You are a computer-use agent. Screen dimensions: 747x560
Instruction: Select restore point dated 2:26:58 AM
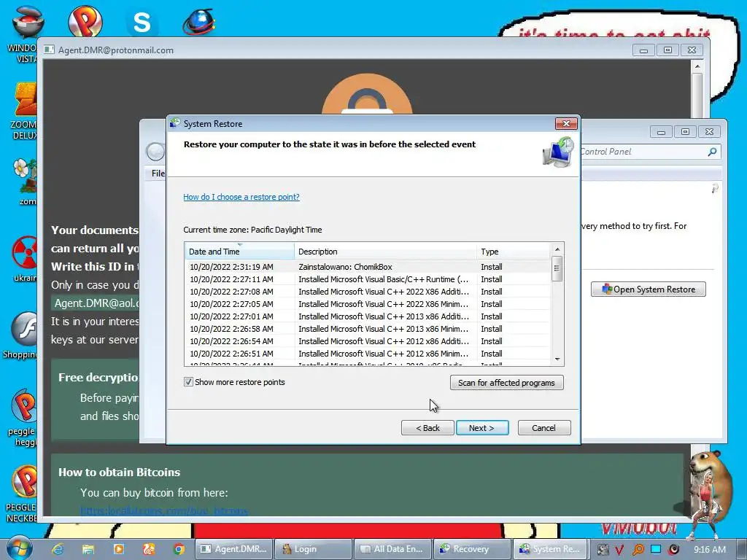(x=368, y=329)
